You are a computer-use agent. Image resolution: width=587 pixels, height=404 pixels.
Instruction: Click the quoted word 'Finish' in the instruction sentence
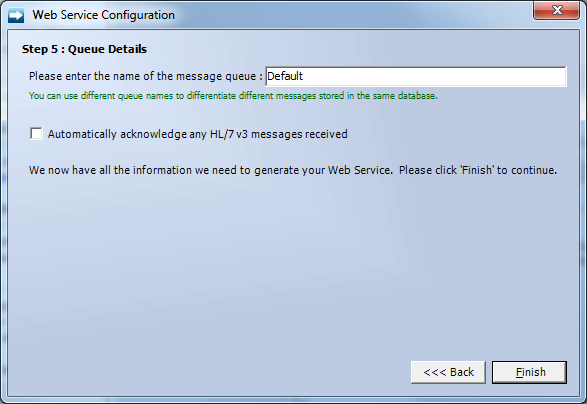point(477,170)
